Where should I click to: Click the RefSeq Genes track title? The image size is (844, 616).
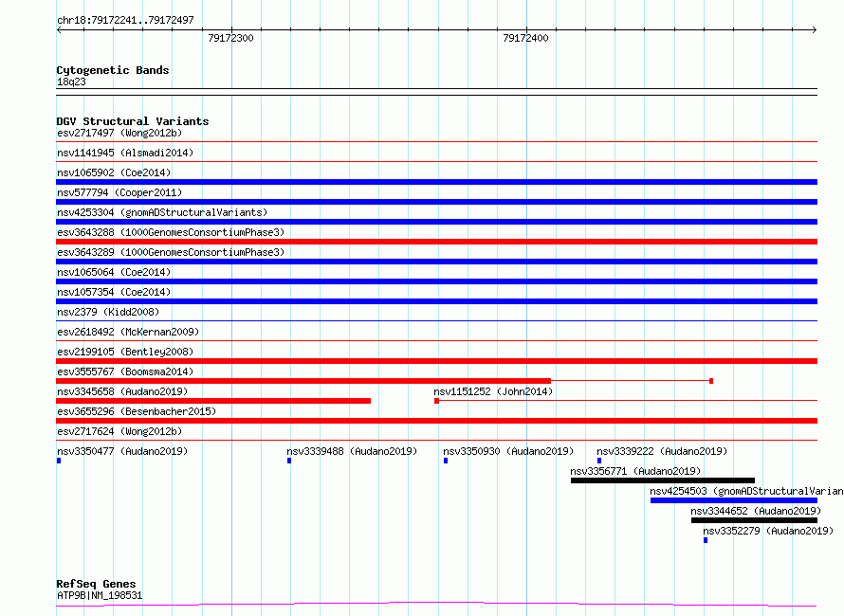96,584
